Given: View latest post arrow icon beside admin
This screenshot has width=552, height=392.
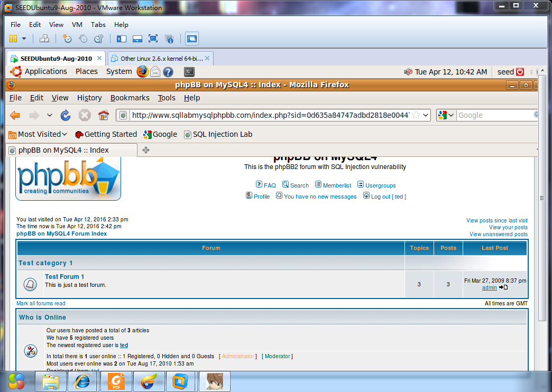Looking at the screenshot, I should point(503,287).
